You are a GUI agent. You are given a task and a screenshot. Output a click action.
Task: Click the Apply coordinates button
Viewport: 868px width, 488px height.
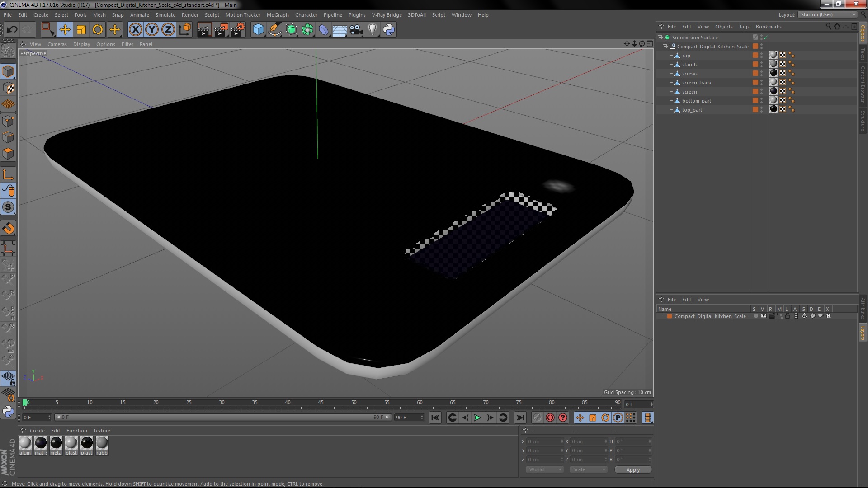click(x=633, y=470)
